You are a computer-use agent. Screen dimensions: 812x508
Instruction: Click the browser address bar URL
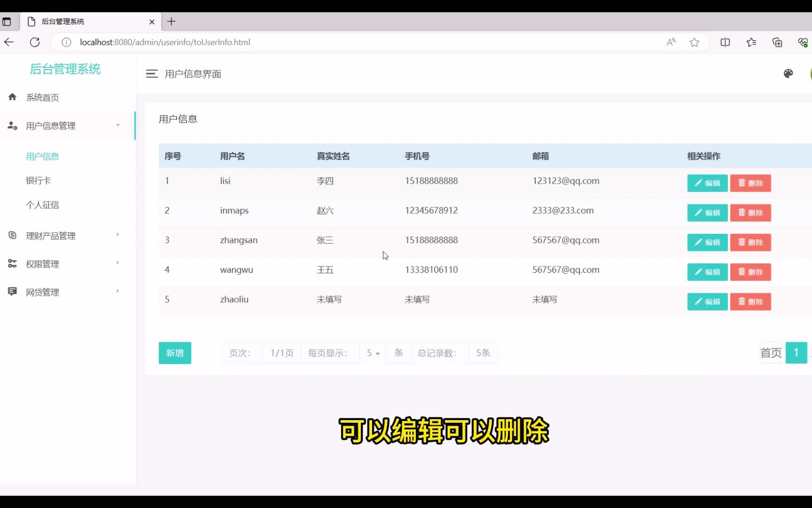tap(165, 42)
